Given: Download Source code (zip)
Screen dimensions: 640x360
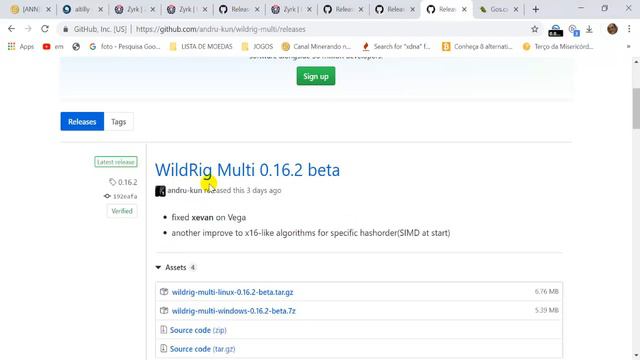Looking at the screenshot, I should [x=198, y=330].
